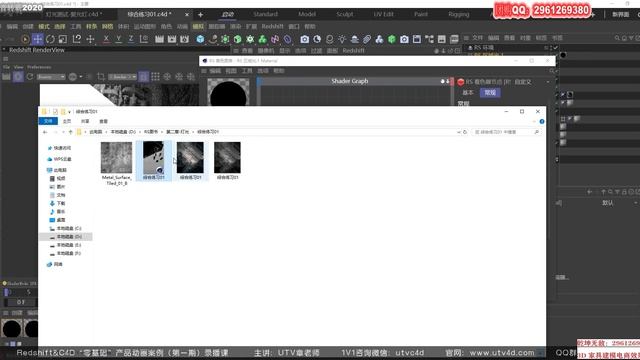Click the RenderView refresh icon

(30, 77)
